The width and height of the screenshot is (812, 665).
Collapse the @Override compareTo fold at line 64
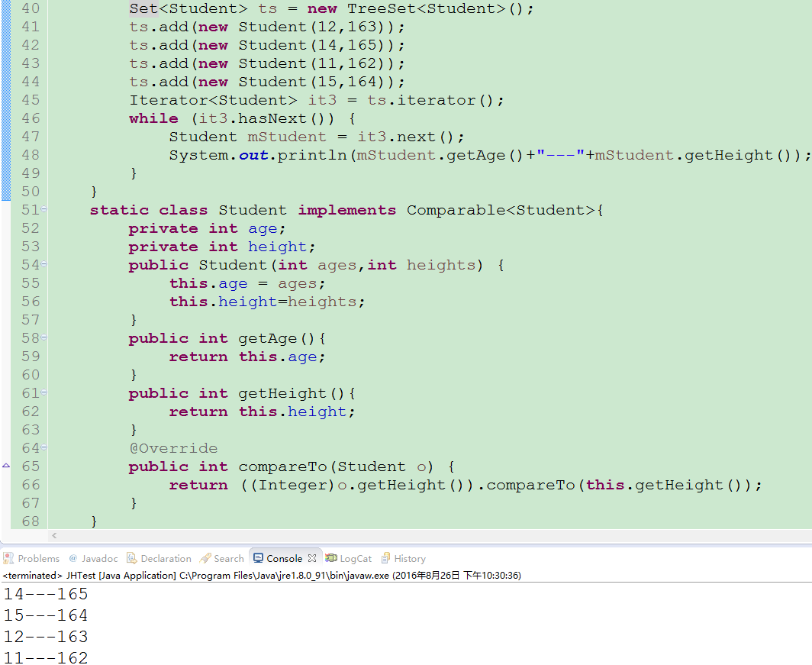tap(44, 447)
